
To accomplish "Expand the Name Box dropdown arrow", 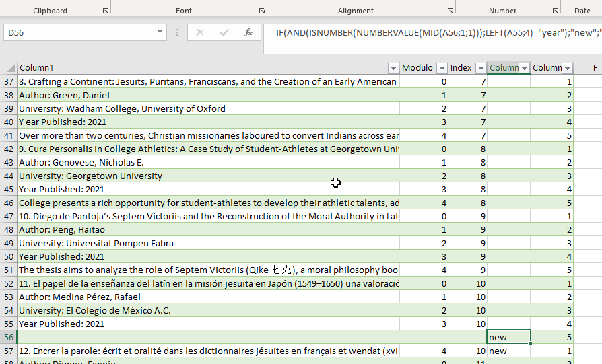I will (160, 32).
